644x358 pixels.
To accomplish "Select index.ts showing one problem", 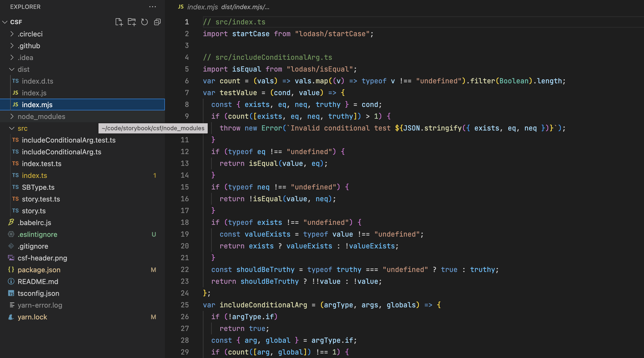I will click(35, 176).
